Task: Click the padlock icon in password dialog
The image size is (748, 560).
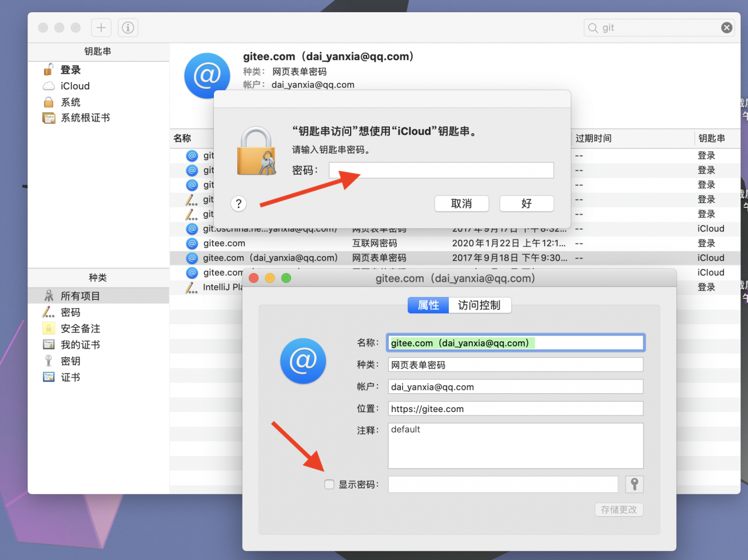Action: coord(256,151)
